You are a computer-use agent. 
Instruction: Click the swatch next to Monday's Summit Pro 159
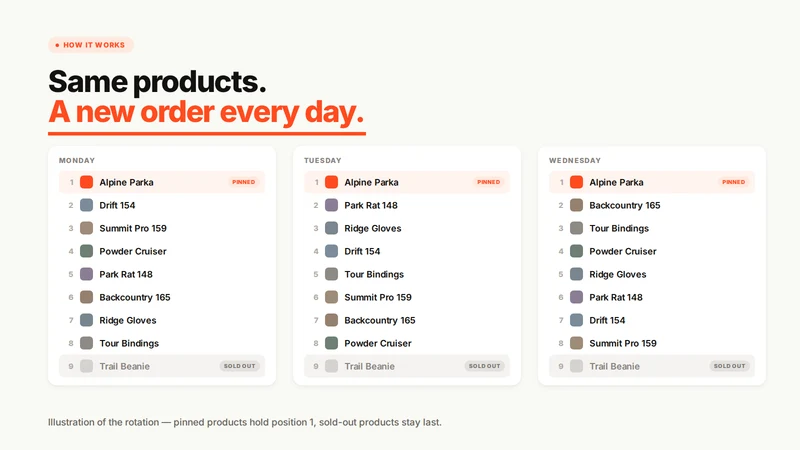pos(87,228)
